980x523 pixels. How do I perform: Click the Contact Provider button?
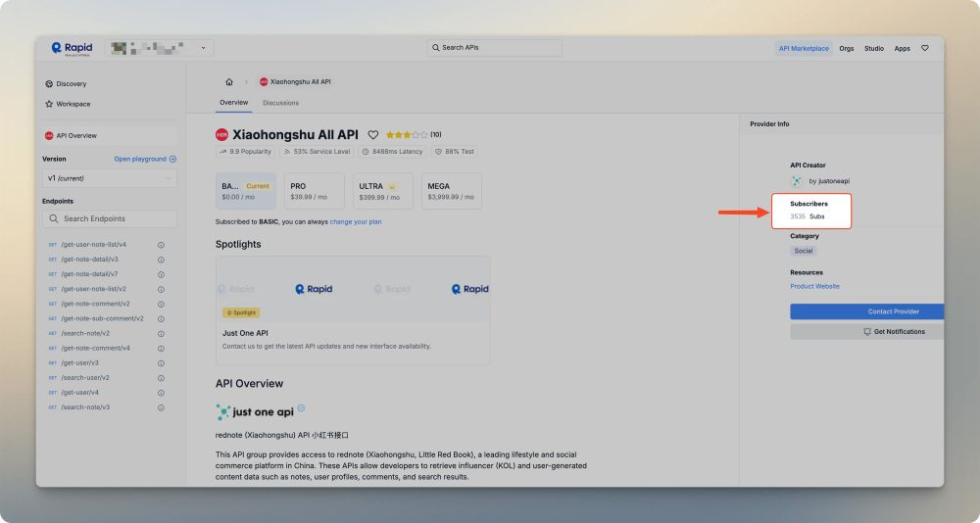click(867, 311)
